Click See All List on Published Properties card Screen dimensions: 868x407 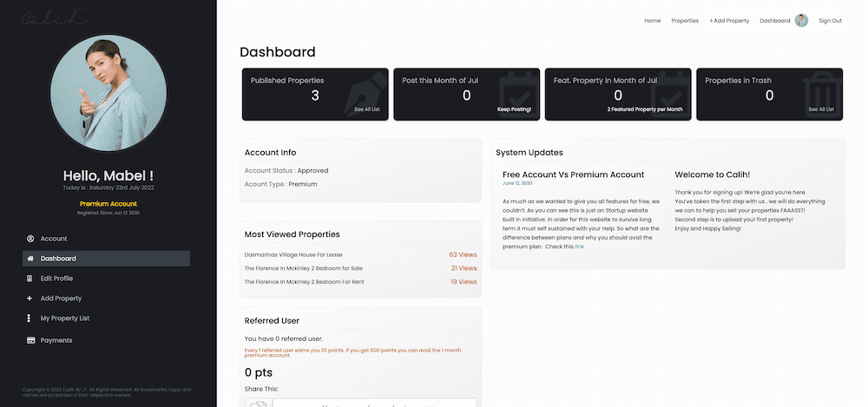tap(366, 110)
